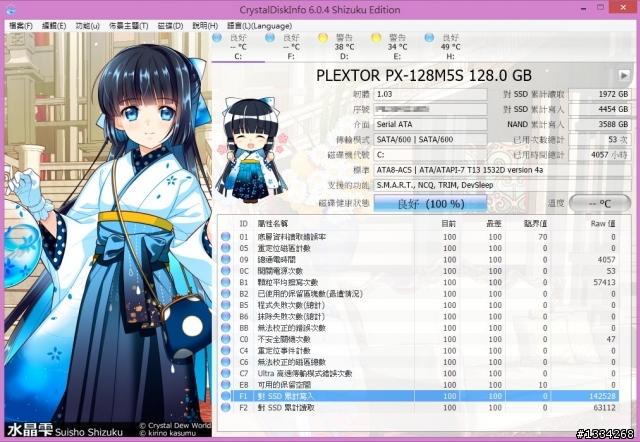Click total host reads value 1972 GB
This screenshot has height=442, width=640.
600,94
